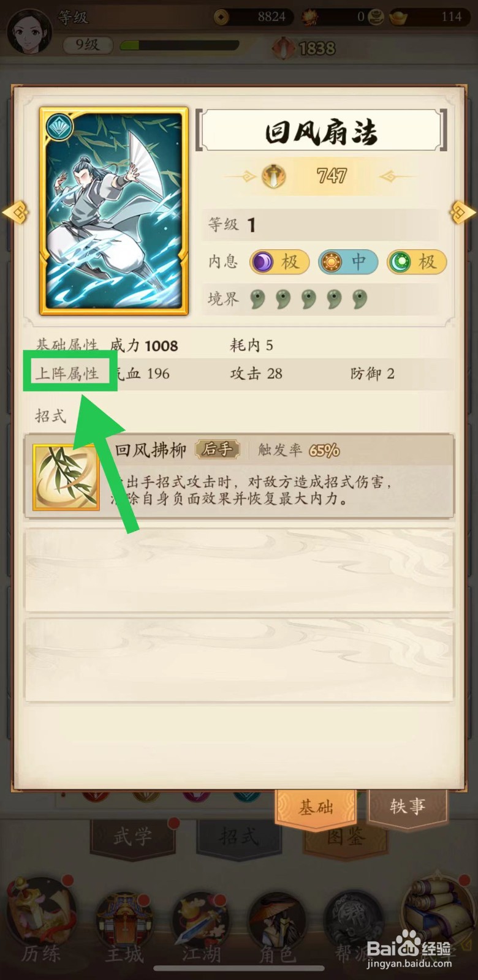Screen dimensions: 478x980
Task: Tap the first 境界 realm dot
Action: click(257, 299)
